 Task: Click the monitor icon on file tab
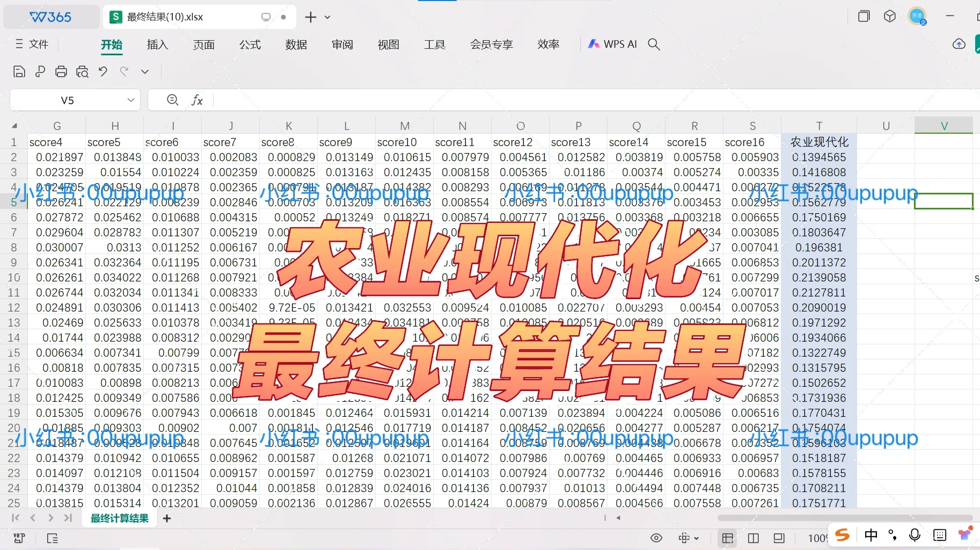266,17
